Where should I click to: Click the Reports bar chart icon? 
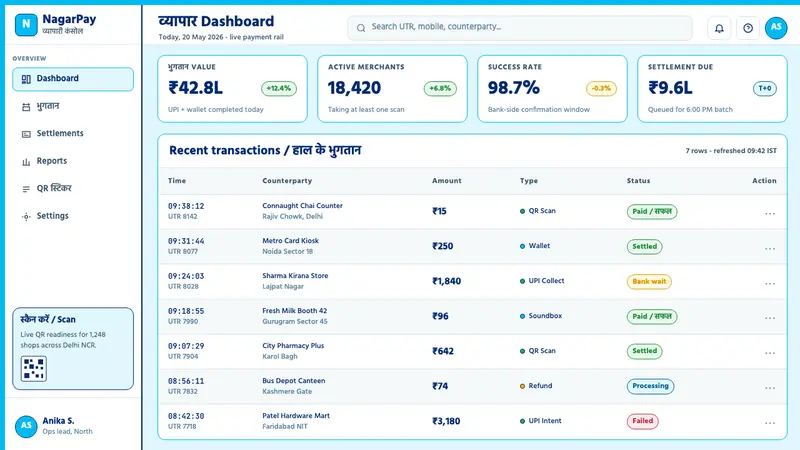point(26,162)
